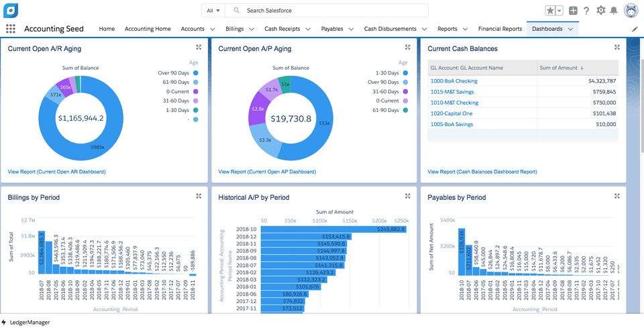Open the Dashboards tab dropdown chevron
Image resolution: width=644 pixels, height=330 pixels.
tap(570, 29)
